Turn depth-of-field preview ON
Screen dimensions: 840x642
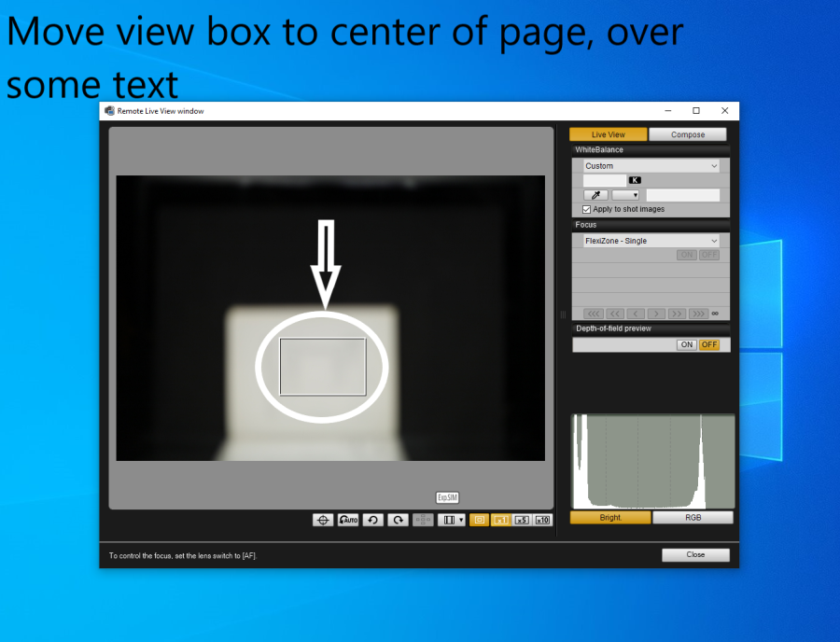pyautogui.click(x=687, y=344)
